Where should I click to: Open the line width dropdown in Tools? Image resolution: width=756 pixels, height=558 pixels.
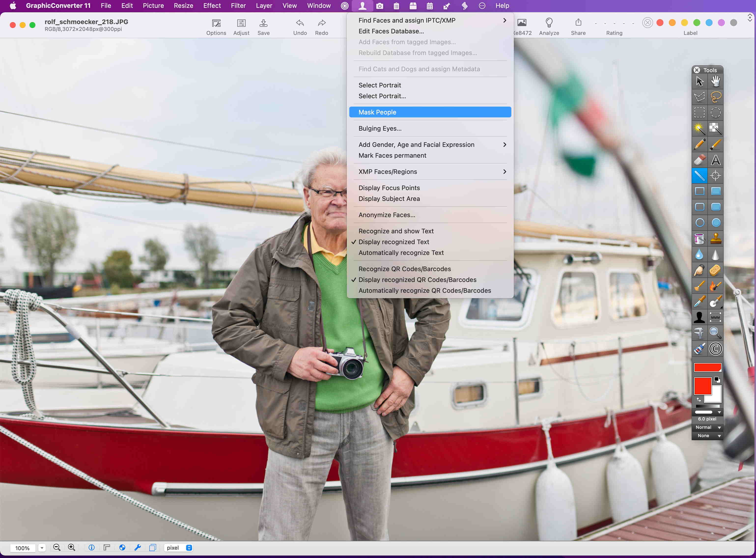tap(707, 412)
